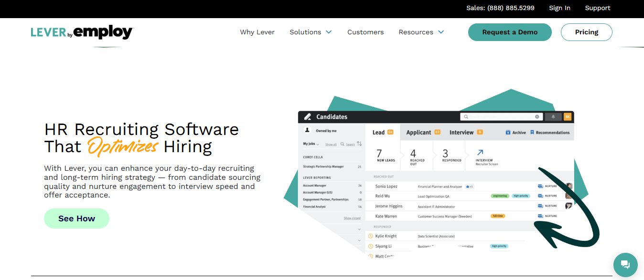Click the Lever by Employ logo
The height and width of the screenshot is (280, 644).
point(82,32)
